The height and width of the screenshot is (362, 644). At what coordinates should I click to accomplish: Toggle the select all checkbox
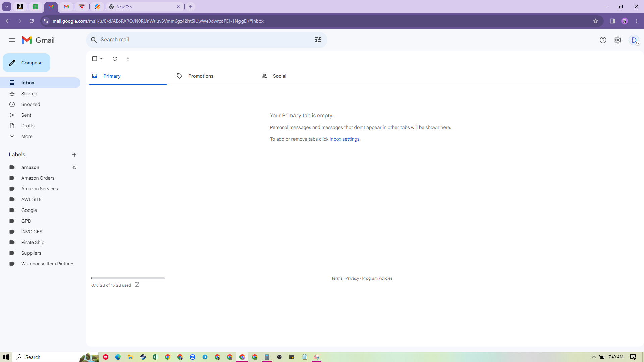click(x=95, y=59)
